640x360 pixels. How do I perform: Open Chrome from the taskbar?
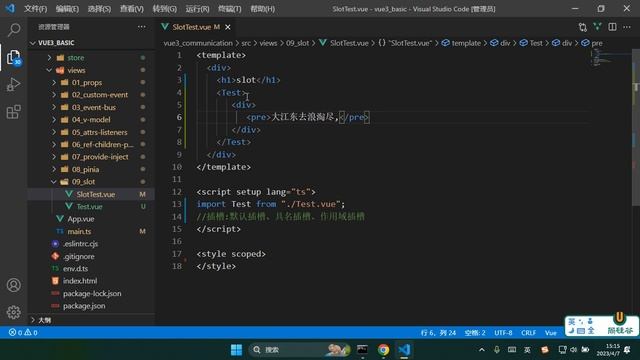[x=383, y=350]
